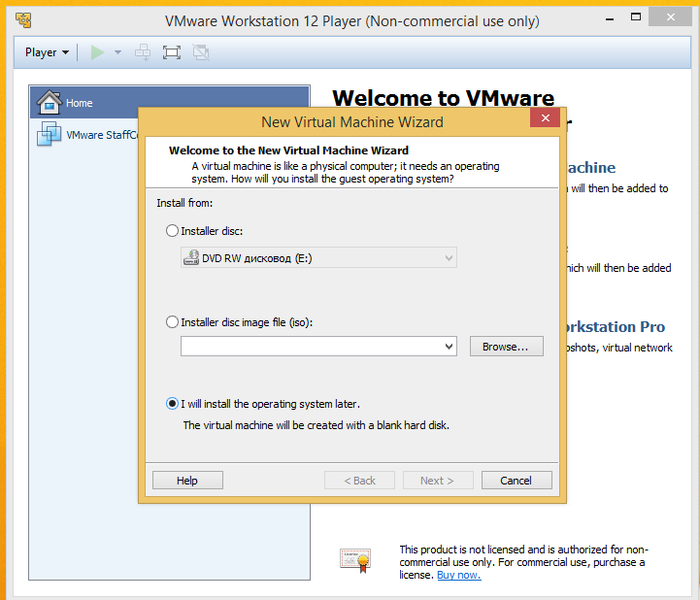The width and height of the screenshot is (700, 600).
Task: Select the Installer disc radio button
Action: [172, 231]
